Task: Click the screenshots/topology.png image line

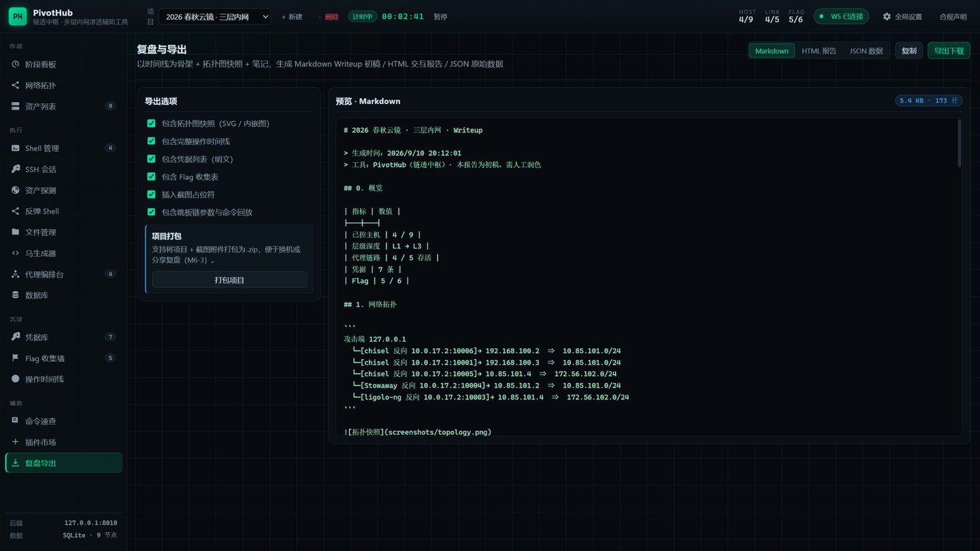Action: (418, 432)
